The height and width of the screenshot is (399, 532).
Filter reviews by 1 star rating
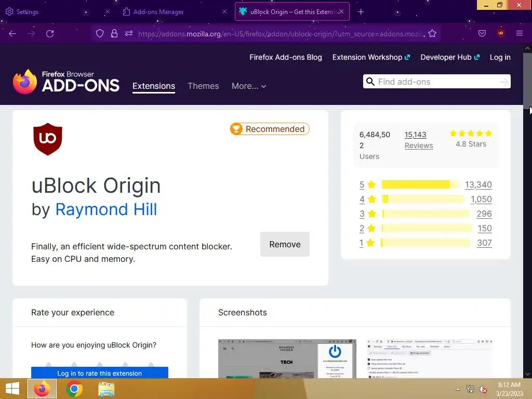coord(367,243)
